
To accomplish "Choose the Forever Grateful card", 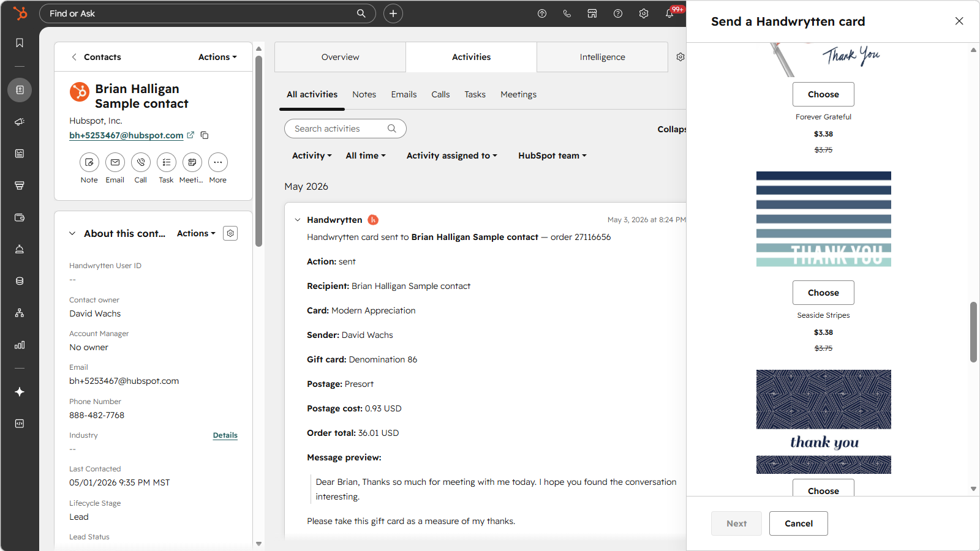I will 823,94.
